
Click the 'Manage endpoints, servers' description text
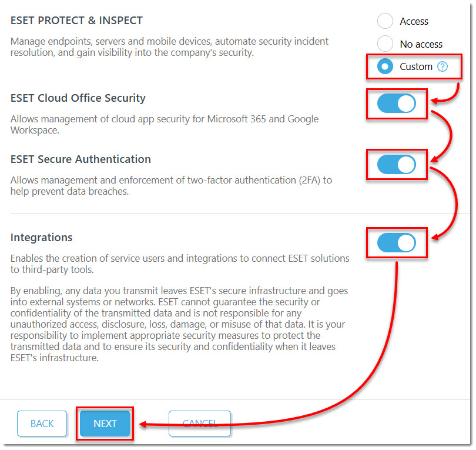(x=169, y=47)
